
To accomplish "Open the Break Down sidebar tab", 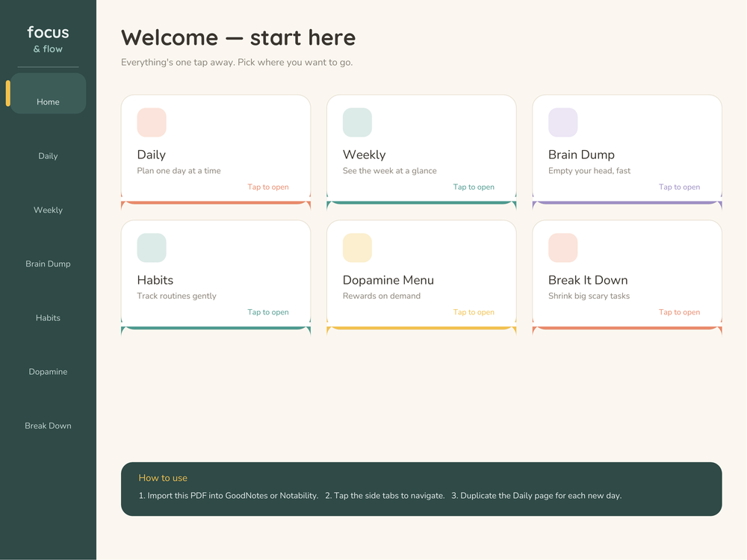I will 48,426.
